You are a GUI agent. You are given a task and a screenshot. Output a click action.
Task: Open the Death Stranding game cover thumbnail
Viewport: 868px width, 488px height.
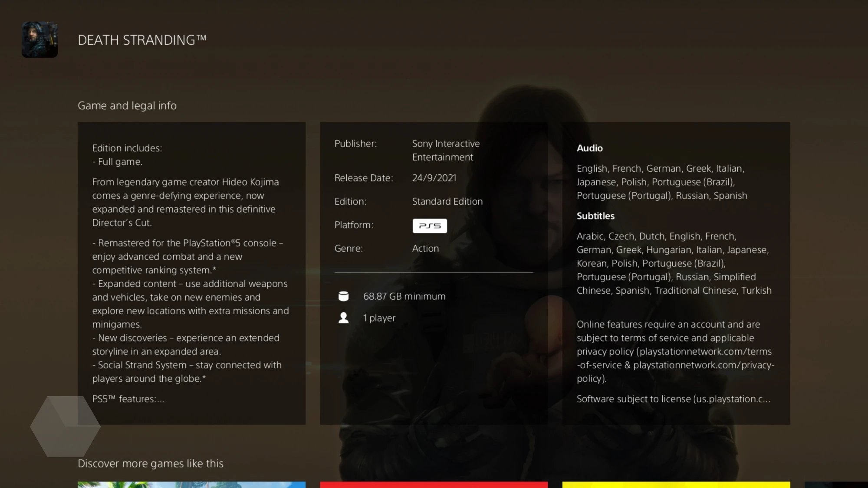[39, 39]
